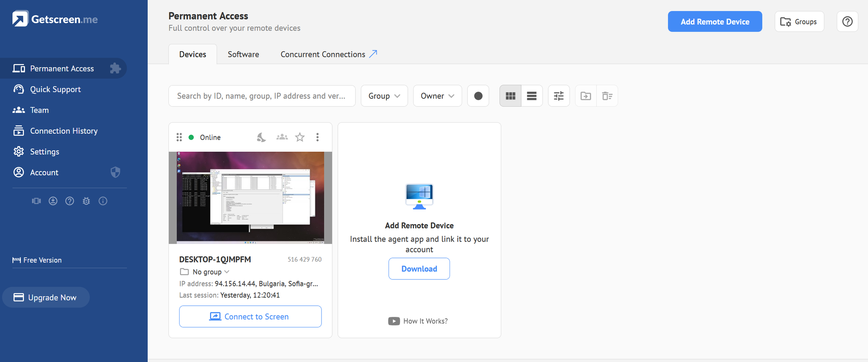
Task: Switch to grid view of devices
Action: pyautogui.click(x=510, y=96)
